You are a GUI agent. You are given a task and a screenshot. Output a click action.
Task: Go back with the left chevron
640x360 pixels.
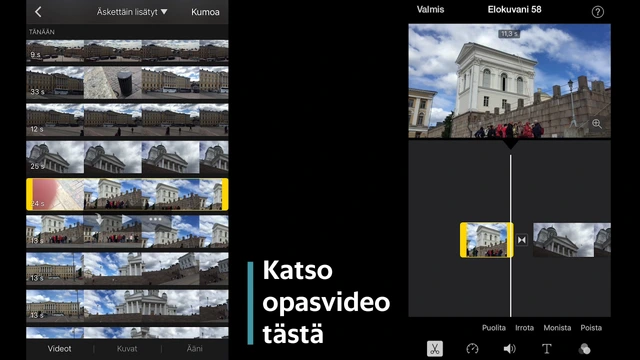pos(38,12)
